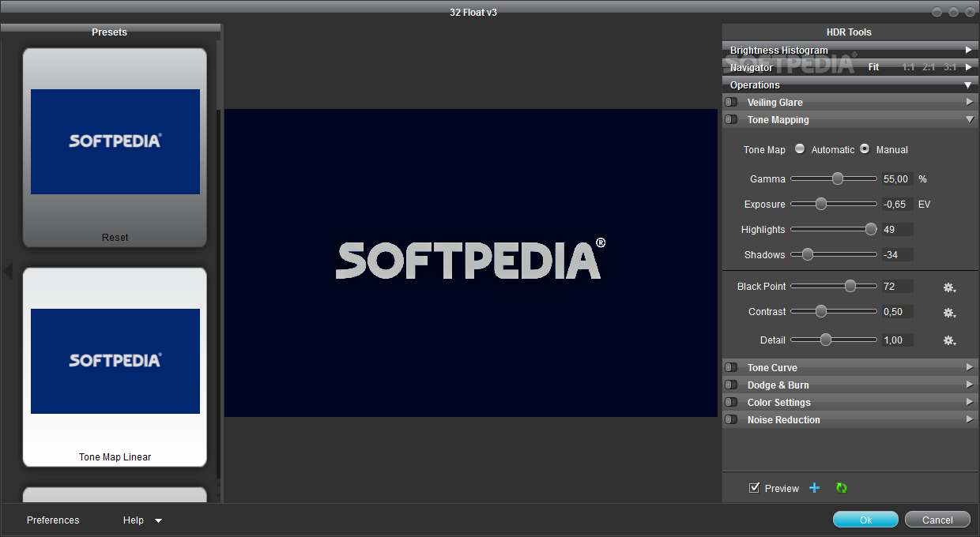Confirm with the Ok button

[865, 520]
